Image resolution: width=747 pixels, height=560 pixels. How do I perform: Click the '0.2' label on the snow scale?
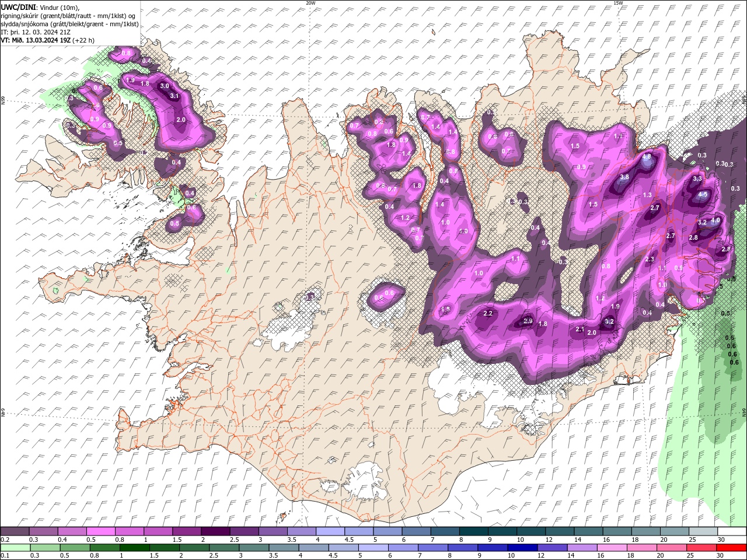tap(5, 540)
